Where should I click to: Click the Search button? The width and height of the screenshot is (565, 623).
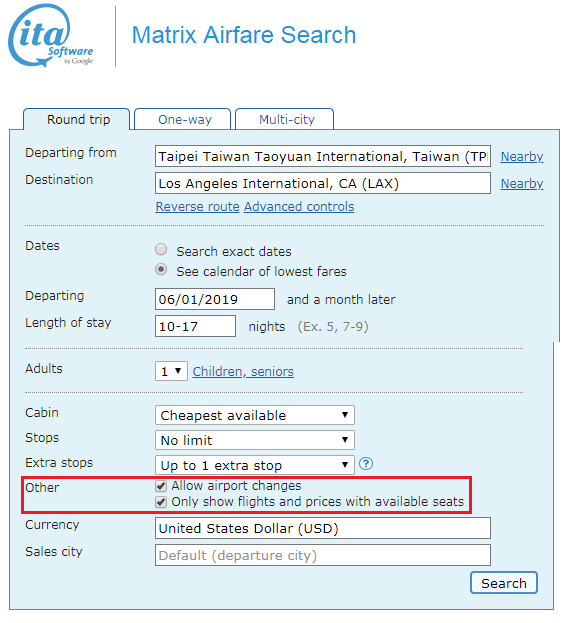pos(503,583)
